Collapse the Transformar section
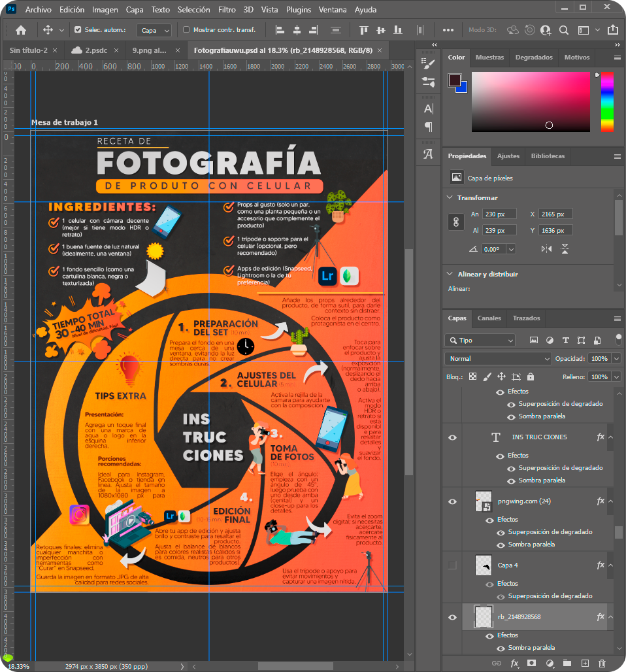Screen dimensions: 626x672 [x=450, y=197]
